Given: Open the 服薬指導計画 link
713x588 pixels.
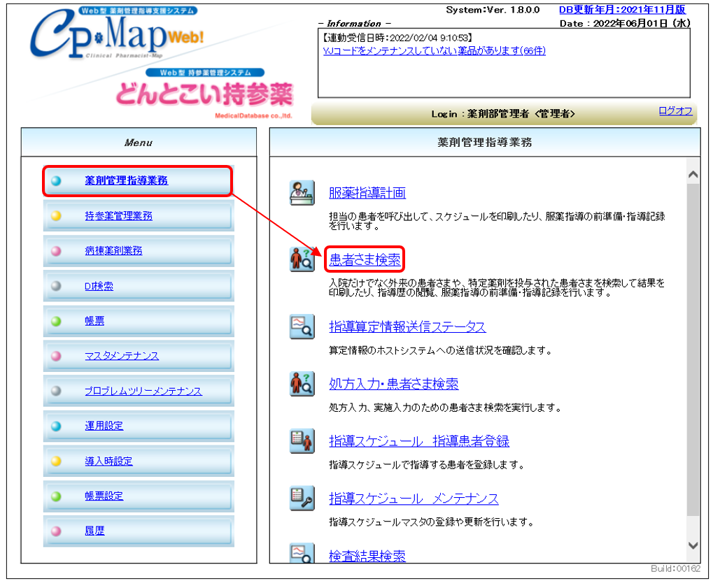Looking at the screenshot, I should [367, 193].
